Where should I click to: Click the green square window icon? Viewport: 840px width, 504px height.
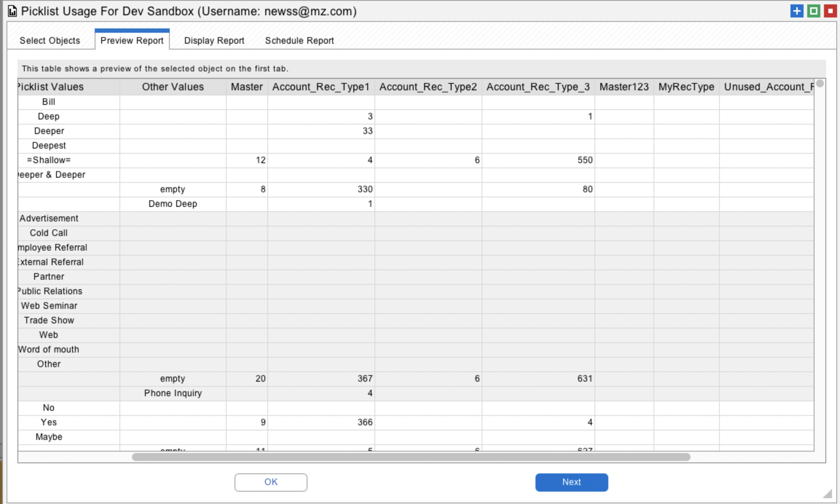tap(813, 11)
